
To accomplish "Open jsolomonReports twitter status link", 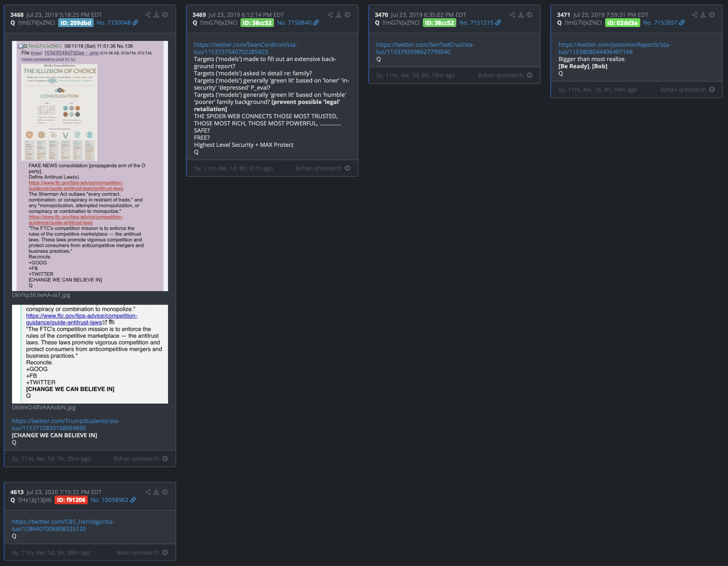I will click(x=615, y=48).
